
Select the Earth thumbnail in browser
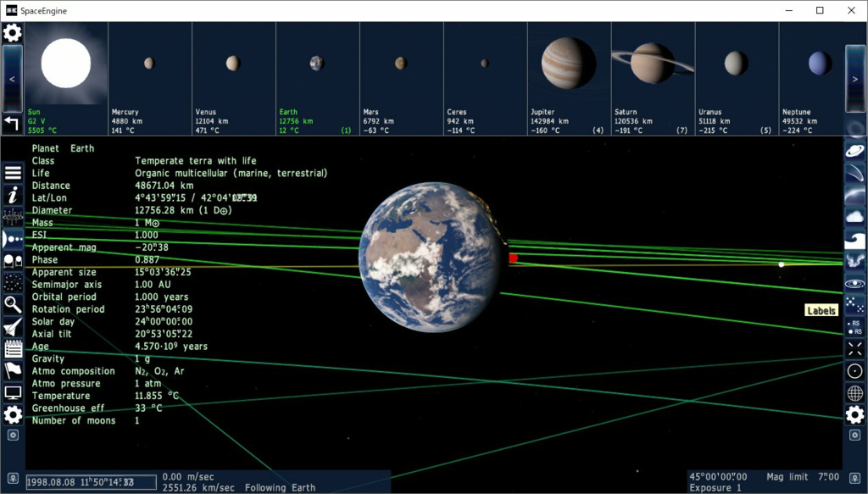pos(318,79)
